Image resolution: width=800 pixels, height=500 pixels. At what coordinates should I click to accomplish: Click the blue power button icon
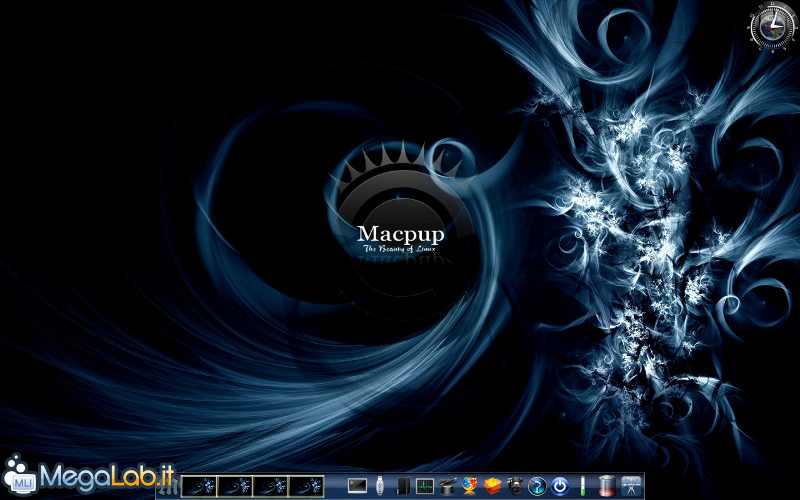point(561,486)
